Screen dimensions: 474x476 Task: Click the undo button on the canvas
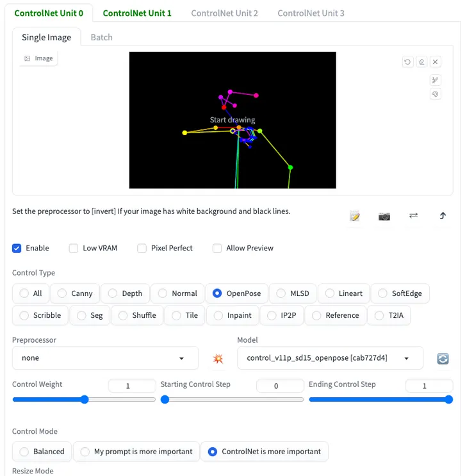tap(407, 62)
